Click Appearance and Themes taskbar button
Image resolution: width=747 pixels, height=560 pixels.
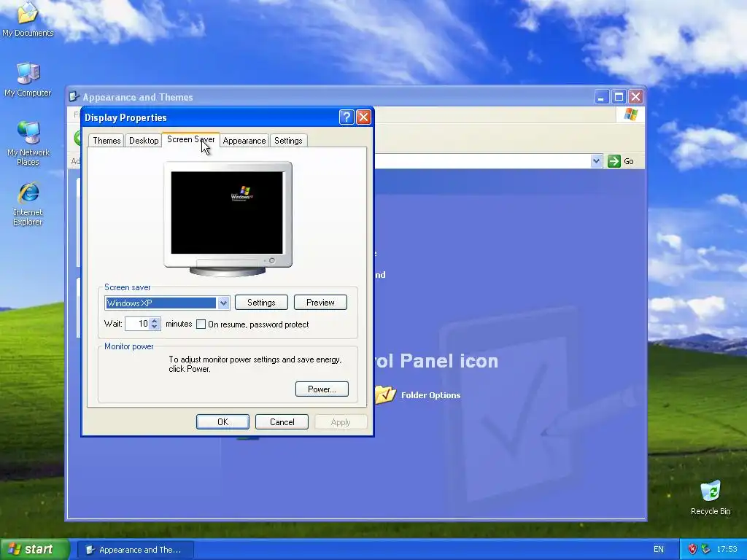[135, 550]
